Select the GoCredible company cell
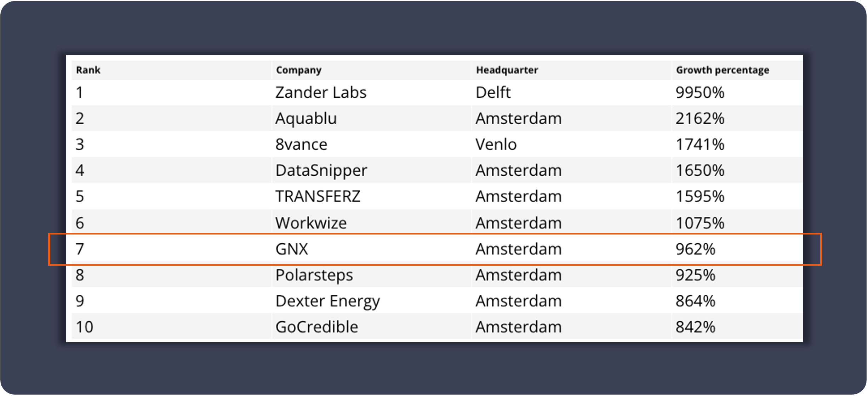This screenshot has width=868, height=396. (x=316, y=327)
